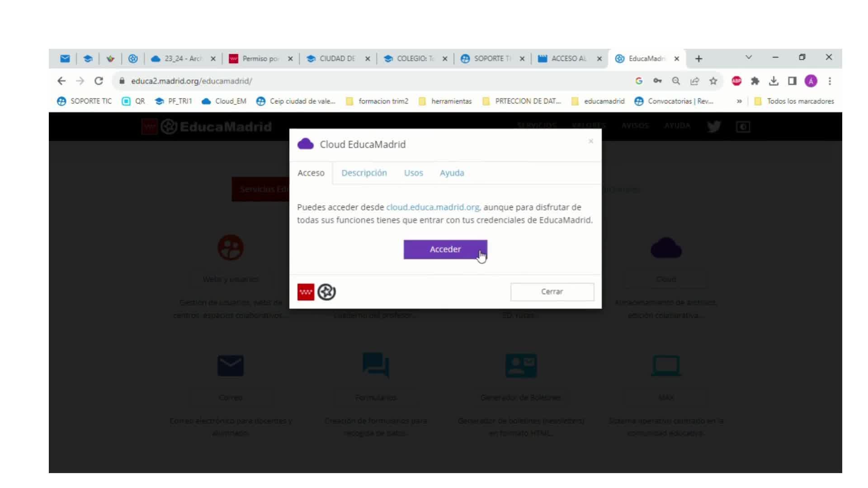The width and height of the screenshot is (868, 488).
Task: Open browser downloads icon
Action: coord(774,81)
